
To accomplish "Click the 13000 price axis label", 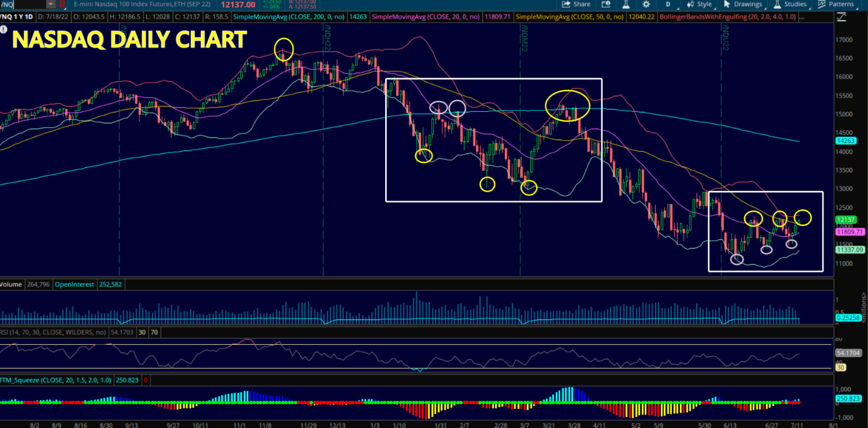I will pos(845,189).
